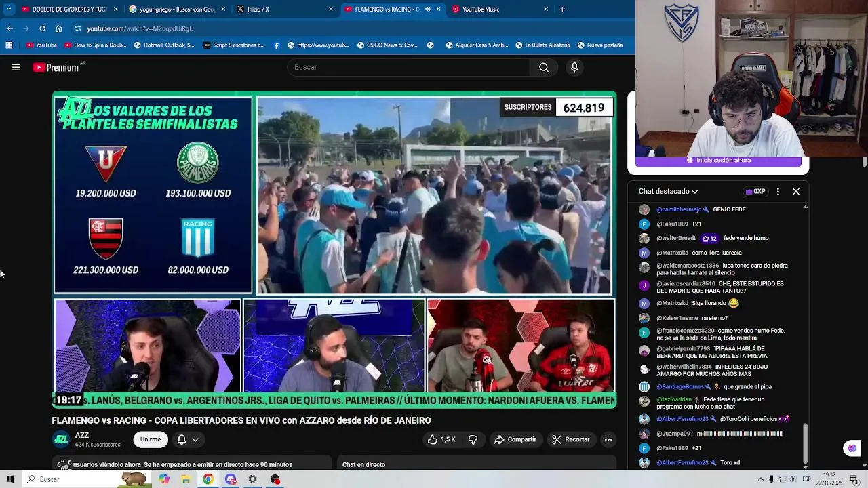Open chat options three-dot menu
868x488 pixels.
point(778,191)
